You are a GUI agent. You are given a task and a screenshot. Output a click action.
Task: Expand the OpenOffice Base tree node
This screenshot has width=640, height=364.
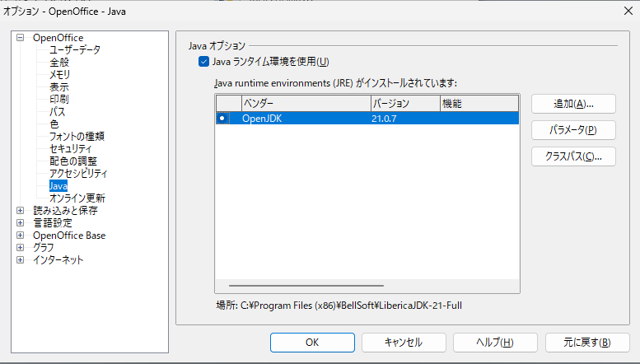coord(20,236)
